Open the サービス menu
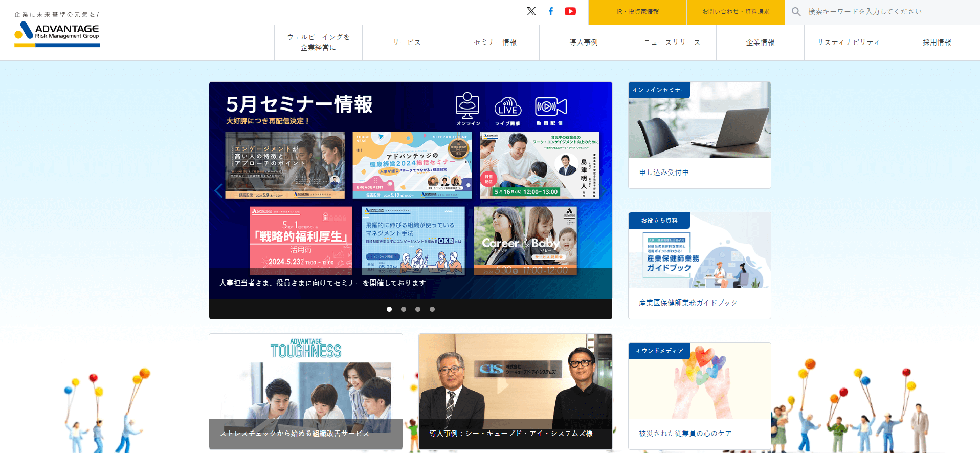Viewport: 980px width, 453px height. (407, 42)
